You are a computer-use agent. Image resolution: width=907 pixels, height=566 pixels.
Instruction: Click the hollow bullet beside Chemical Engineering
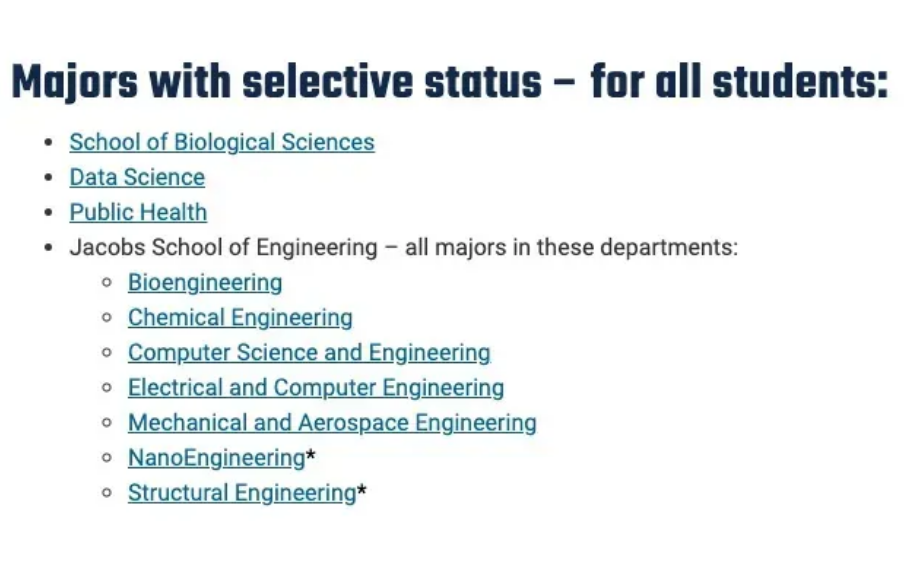point(106,318)
